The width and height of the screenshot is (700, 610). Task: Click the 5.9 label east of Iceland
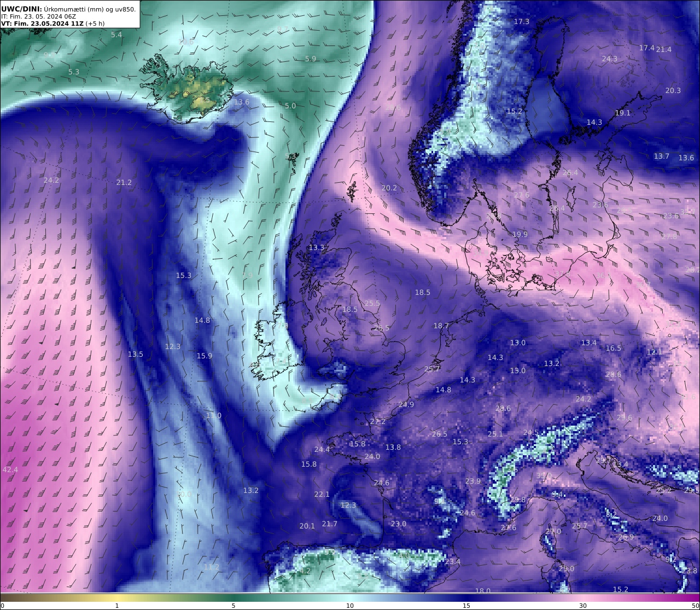click(311, 59)
